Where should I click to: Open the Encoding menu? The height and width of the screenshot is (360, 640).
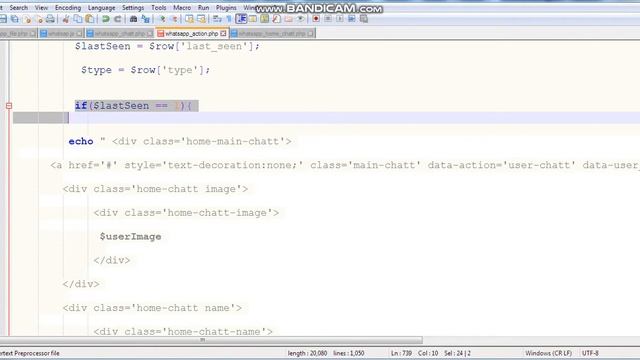68,7
